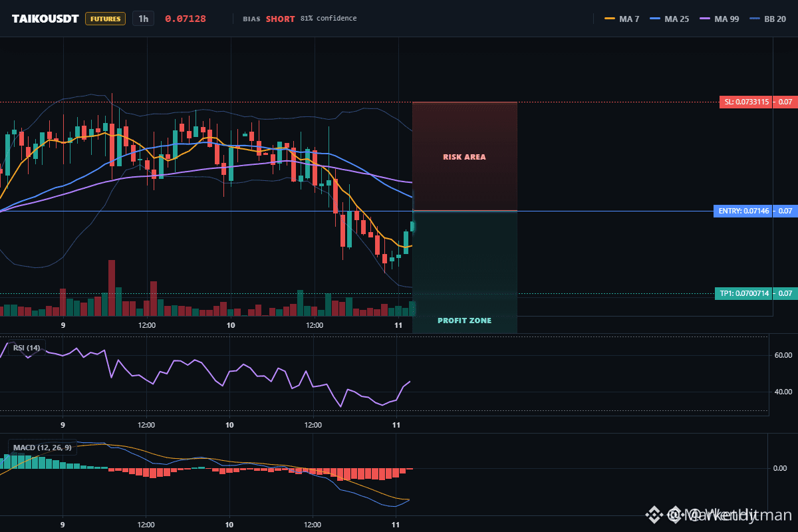Click date 9 on price chart axis
798x532 pixels.
coord(63,325)
